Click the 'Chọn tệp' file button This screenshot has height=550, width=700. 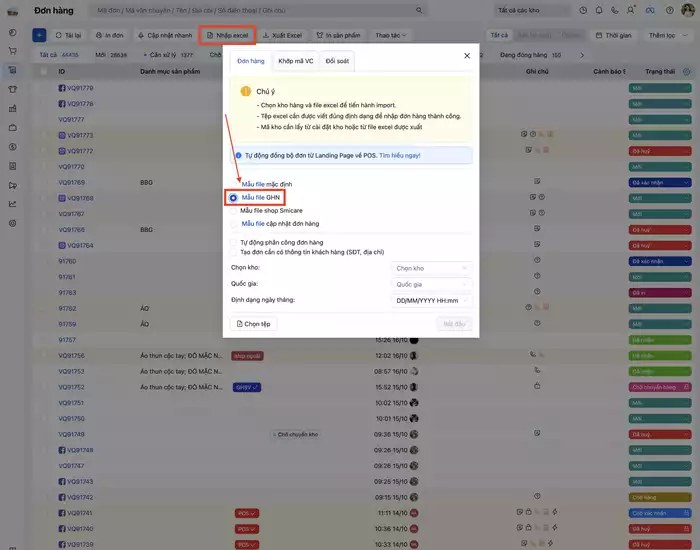click(253, 324)
